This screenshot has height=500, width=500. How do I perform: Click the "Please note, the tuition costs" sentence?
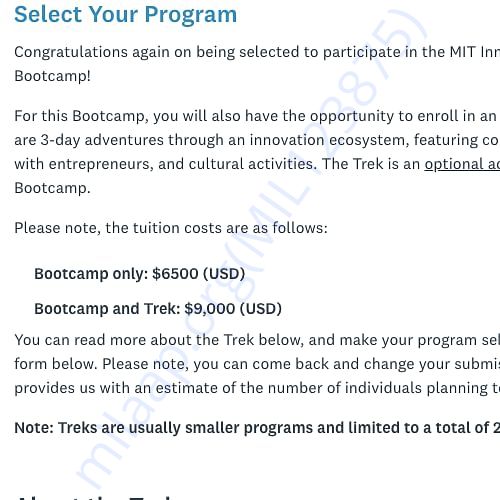171,228
